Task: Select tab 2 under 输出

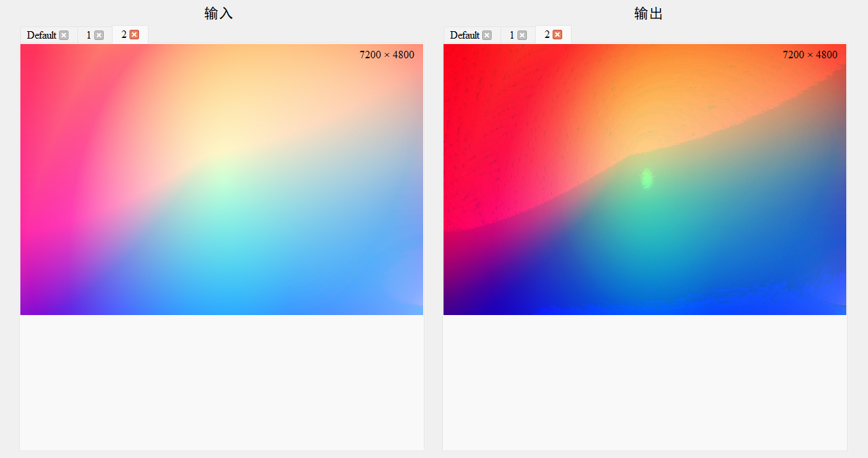Action: click(x=547, y=35)
